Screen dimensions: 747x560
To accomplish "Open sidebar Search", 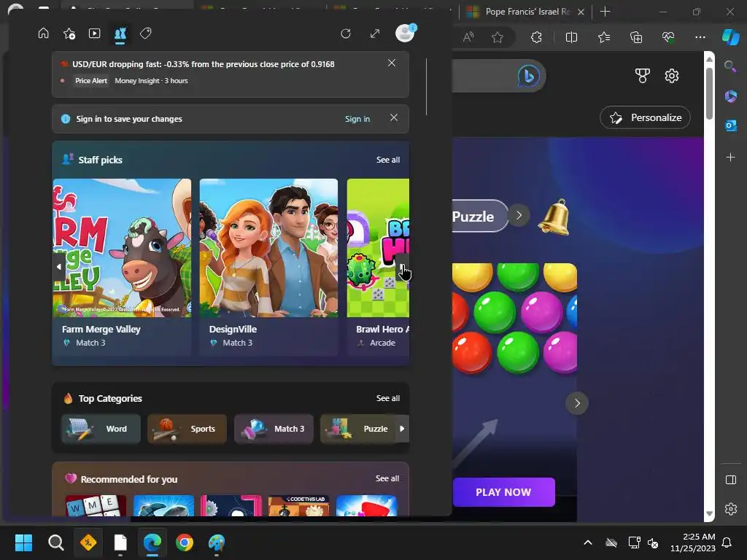I will coord(730,66).
